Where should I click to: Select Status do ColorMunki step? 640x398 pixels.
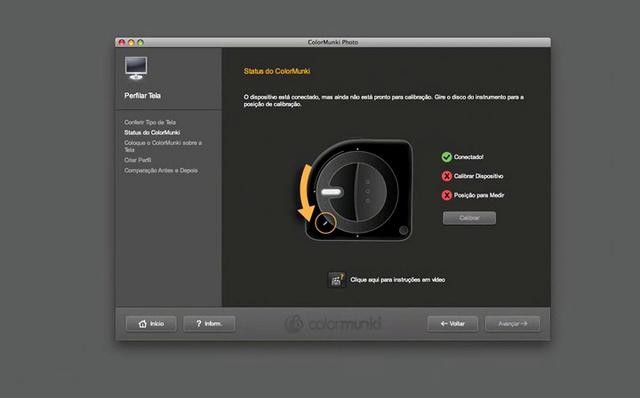(152, 133)
